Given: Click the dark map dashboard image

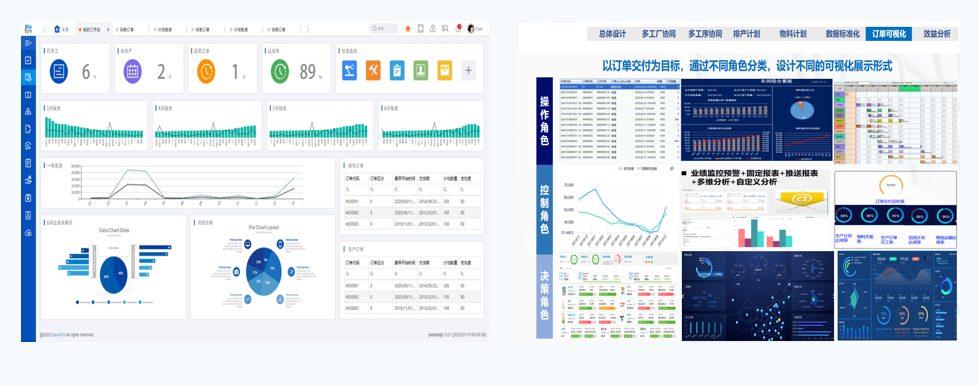Looking at the screenshot, I should pyautogui.click(x=757, y=296).
